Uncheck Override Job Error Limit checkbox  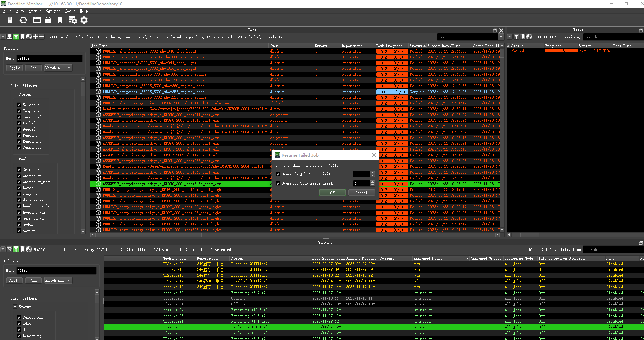278,174
